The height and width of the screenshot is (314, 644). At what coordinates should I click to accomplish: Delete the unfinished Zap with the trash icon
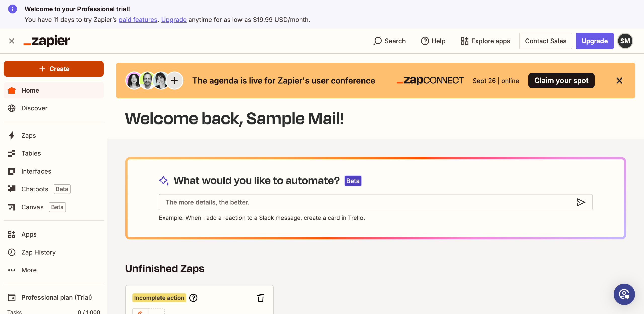(261, 298)
